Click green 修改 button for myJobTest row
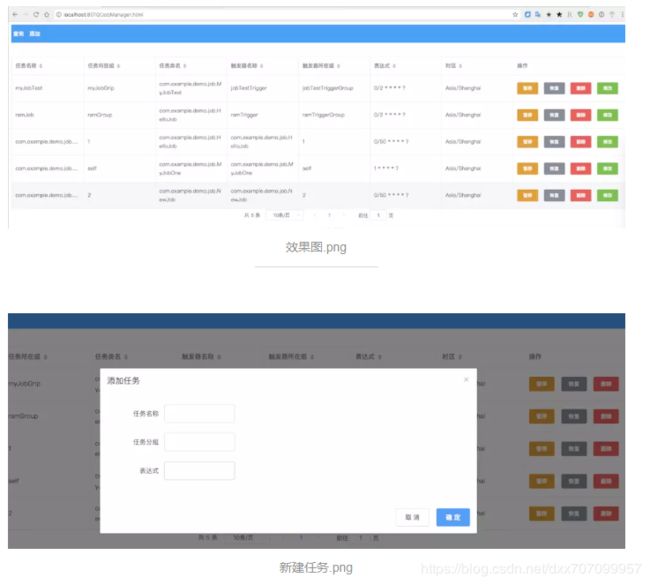This screenshot has width=650, height=585. click(607, 88)
